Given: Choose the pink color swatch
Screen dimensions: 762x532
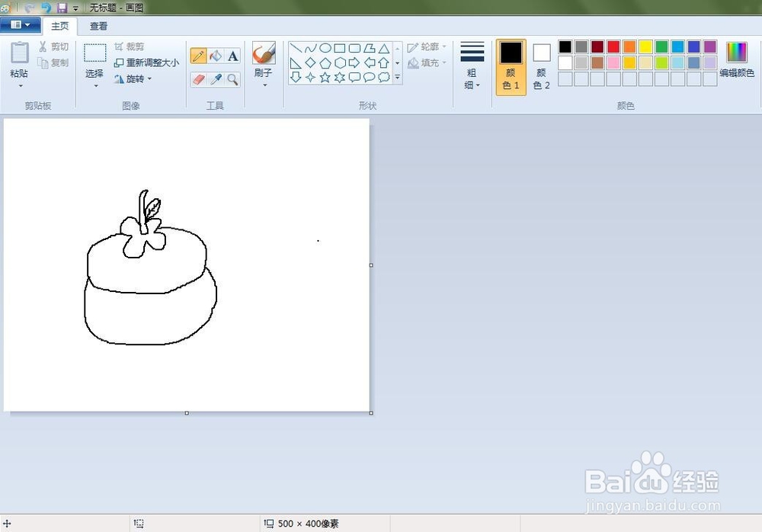Looking at the screenshot, I should (x=613, y=62).
